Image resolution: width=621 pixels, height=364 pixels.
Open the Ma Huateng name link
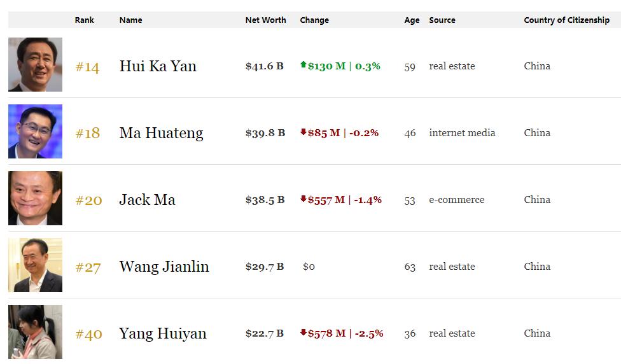[x=161, y=133]
